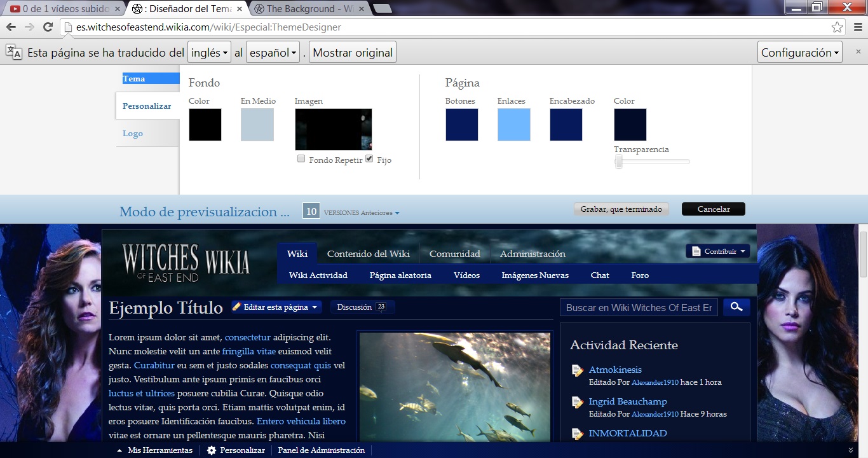Pick the En Medio color swatch
Screen dimensions: 868x458
(x=257, y=125)
